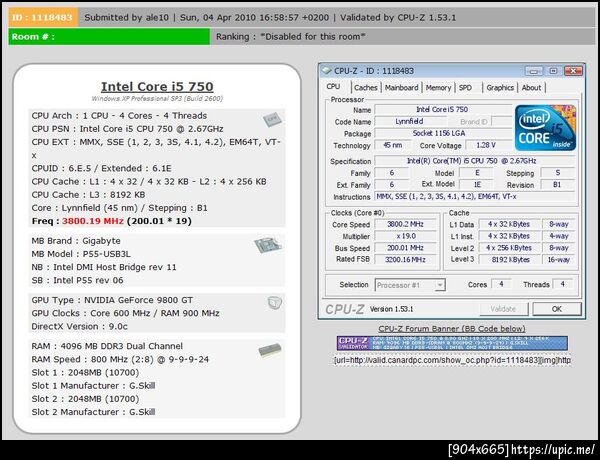Viewport: 600px width, 460px height.
Task: Click the Revision B1 field
Action: pos(558,185)
